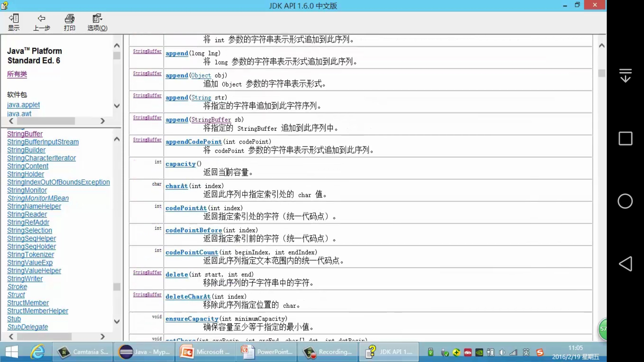Click the volume speaker tray icon

(502, 352)
